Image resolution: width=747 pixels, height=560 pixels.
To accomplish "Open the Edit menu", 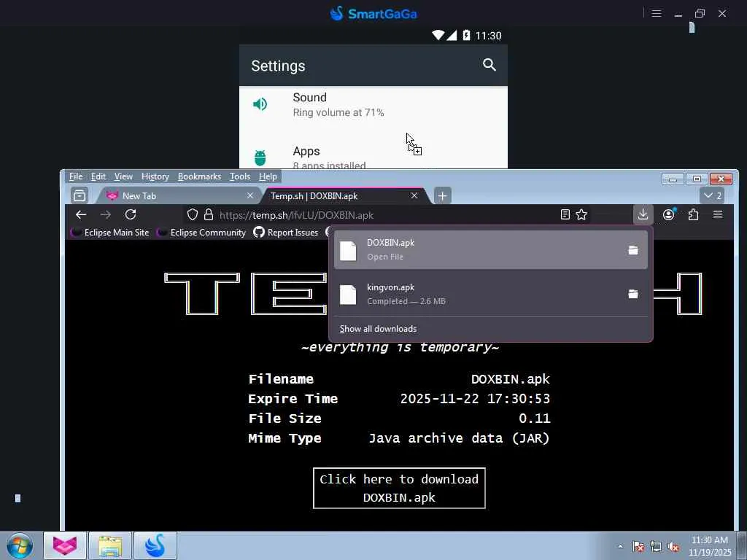I will pyautogui.click(x=98, y=176).
